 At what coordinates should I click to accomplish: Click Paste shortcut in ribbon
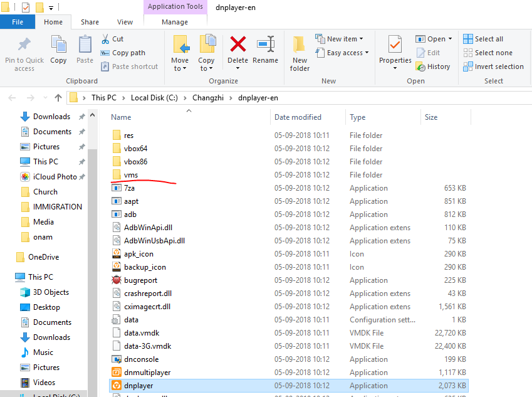click(130, 66)
